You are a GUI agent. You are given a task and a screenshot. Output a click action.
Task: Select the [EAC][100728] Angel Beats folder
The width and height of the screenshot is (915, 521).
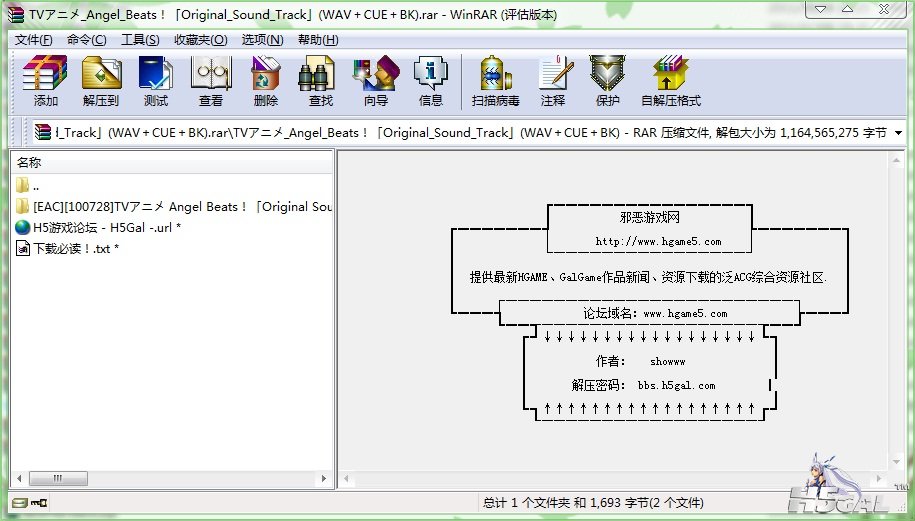(x=173, y=207)
